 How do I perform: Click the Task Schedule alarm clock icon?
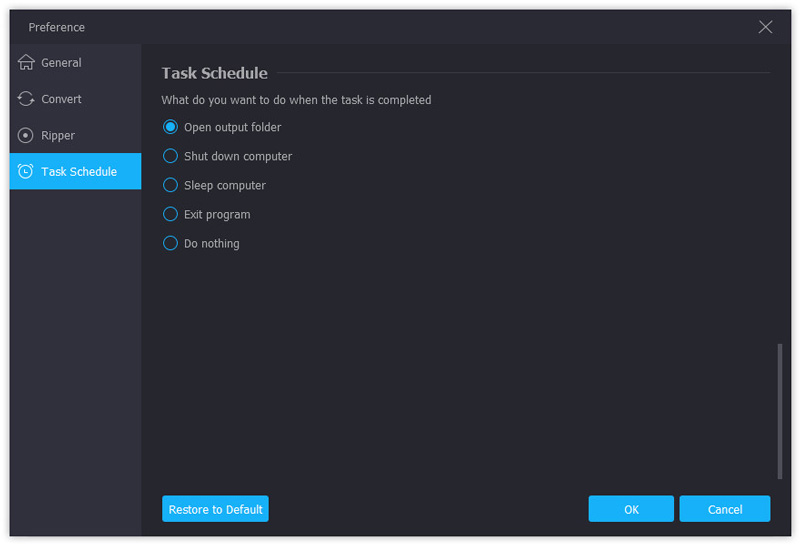click(26, 171)
